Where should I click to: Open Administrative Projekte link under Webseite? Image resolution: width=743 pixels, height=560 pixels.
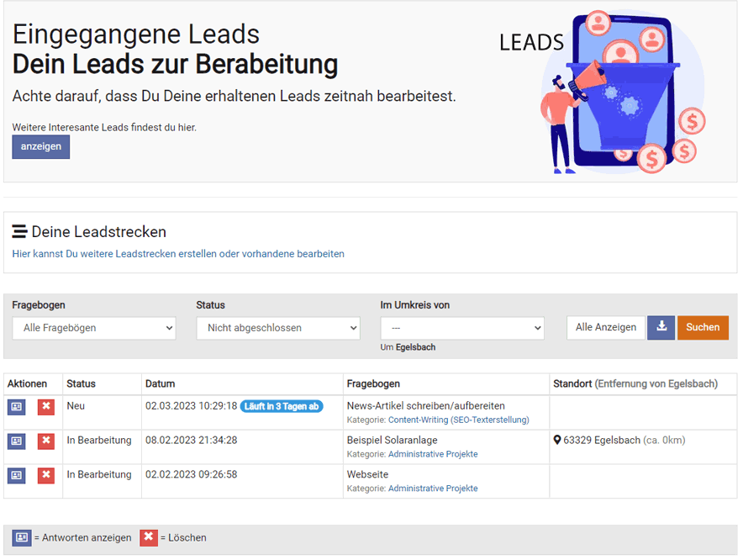click(433, 488)
